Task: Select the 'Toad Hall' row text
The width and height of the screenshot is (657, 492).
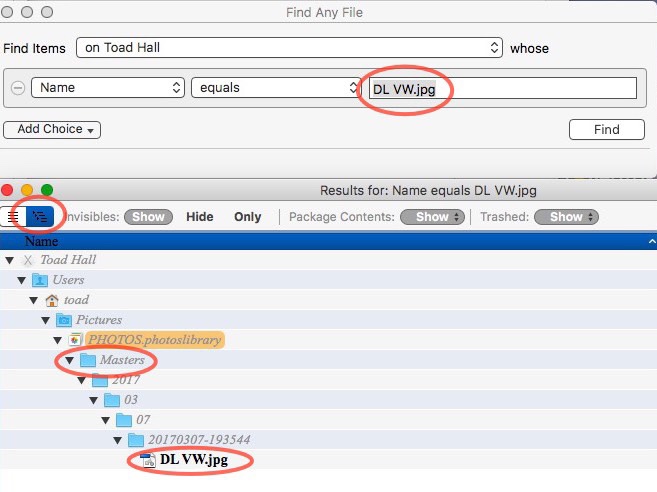Action: tap(68, 260)
